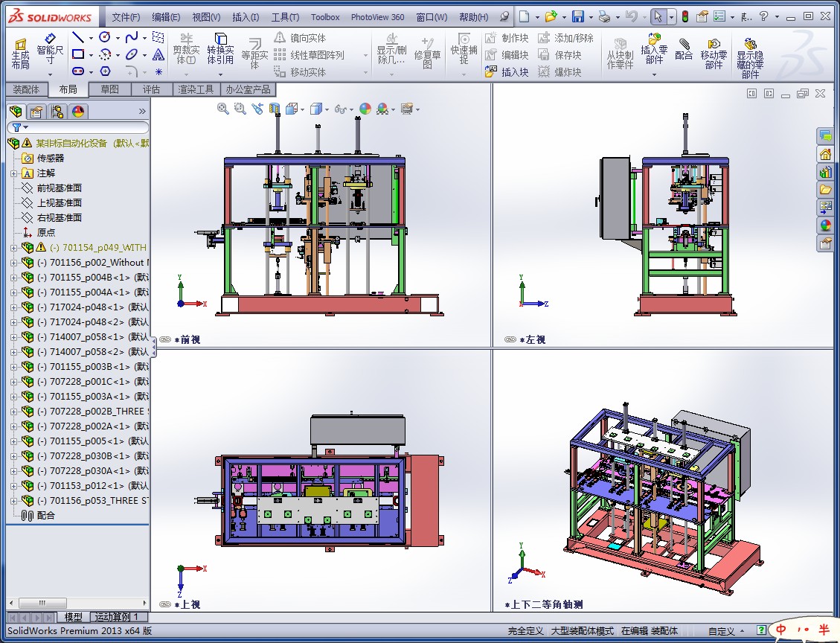Click the Section View icon in view toolbar
This screenshot has width=840, height=643.
[x=275, y=109]
